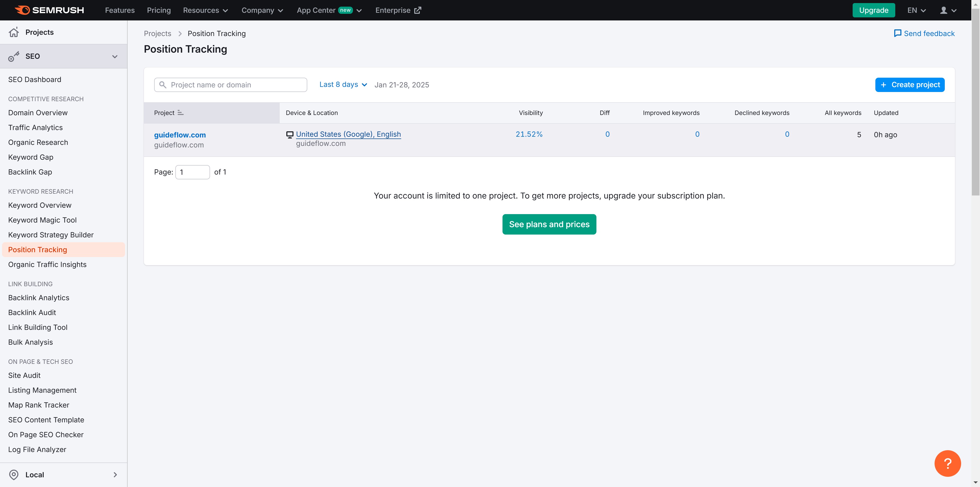The height and width of the screenshot is (487, 980).
Task: Click the desktop device icon for guideflow.com
Action: (290, 134)
